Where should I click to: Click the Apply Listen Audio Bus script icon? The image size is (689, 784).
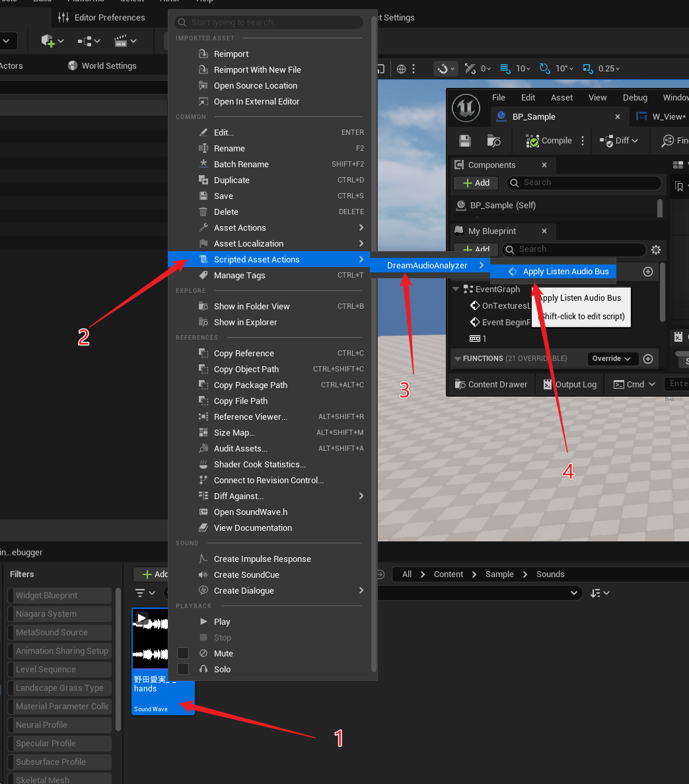tap(513, 272)
